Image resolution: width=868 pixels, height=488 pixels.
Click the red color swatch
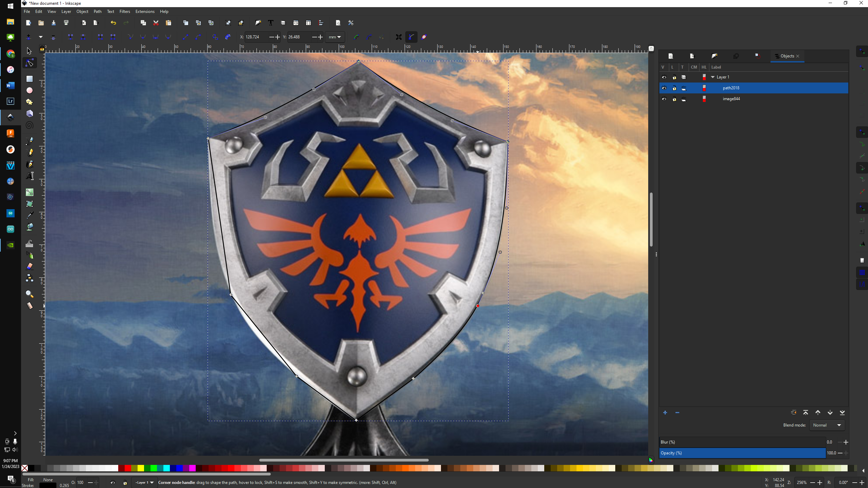tap(128, 468)
